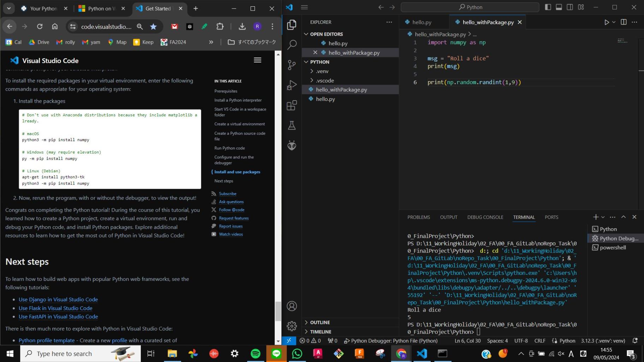
Task: Open run options dropdown beside play button
Action: (614, 22)
